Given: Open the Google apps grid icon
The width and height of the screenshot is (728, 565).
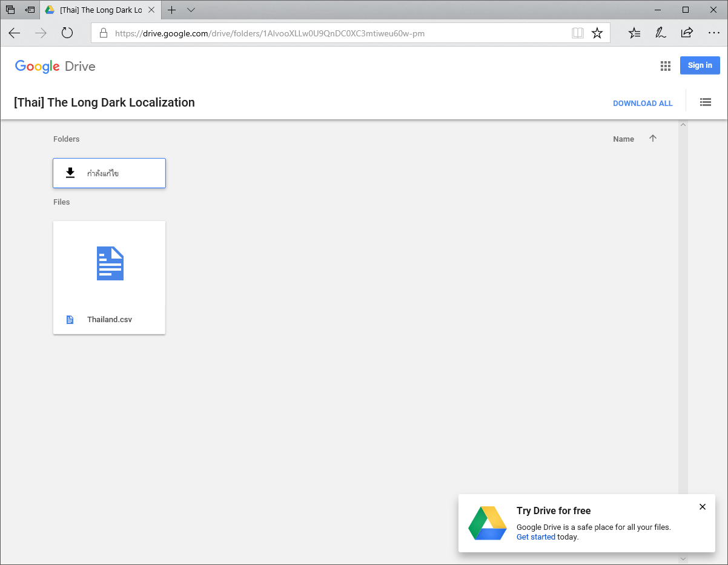Looking at the screenshot, I should pyautogui.click(x=666, y=66).
